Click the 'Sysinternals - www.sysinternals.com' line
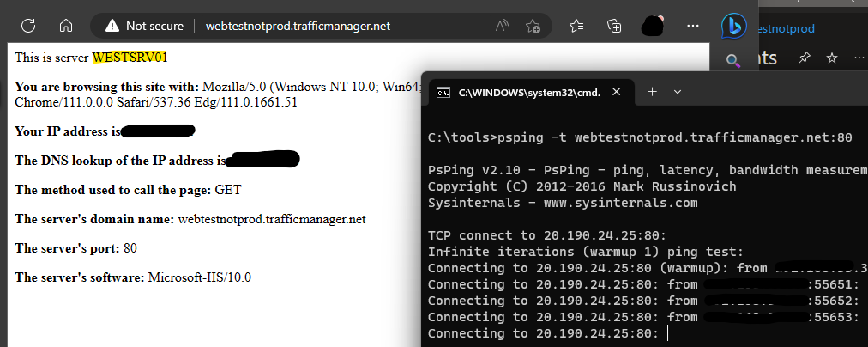Image resolution: width=868 pixels, height=347 pixels. pyautogui.click(x=563, y=203)
